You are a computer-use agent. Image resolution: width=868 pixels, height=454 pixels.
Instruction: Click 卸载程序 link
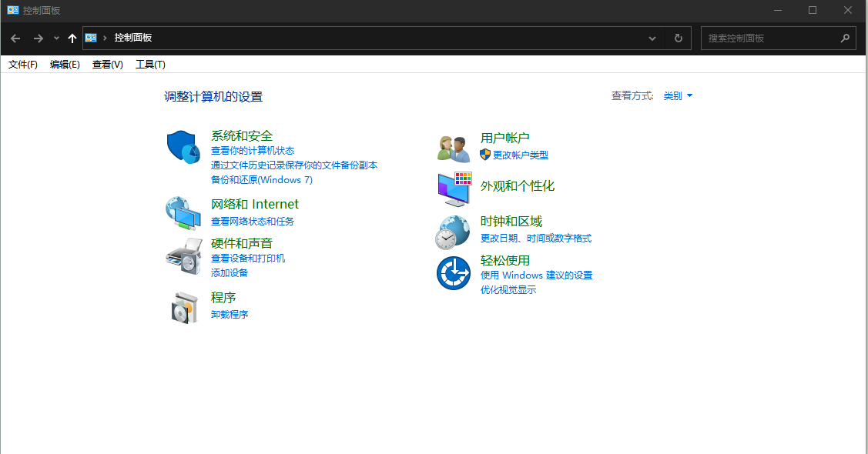tap(230, 314)
